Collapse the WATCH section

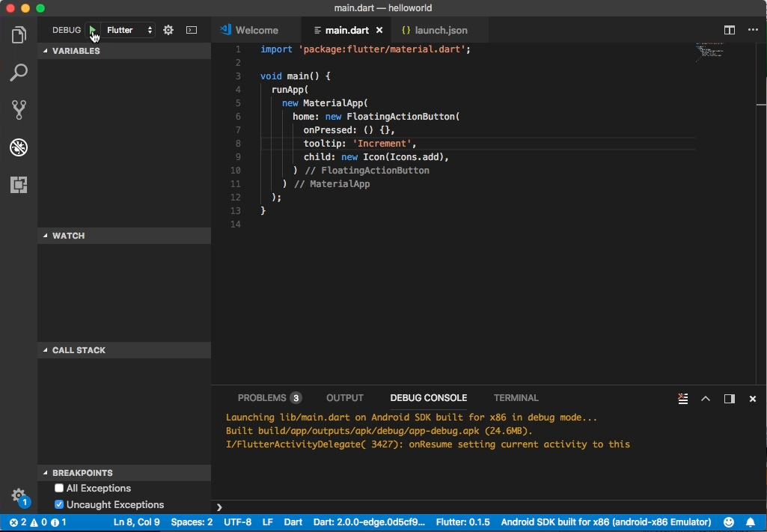click(124, 236)
